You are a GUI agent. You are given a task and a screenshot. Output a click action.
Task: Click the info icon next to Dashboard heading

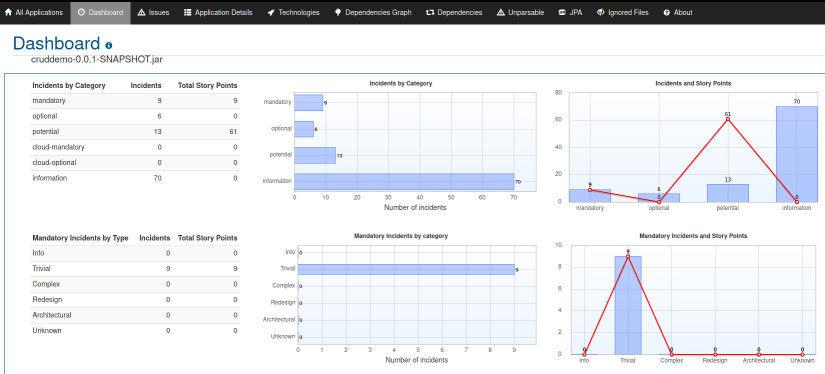109,46
